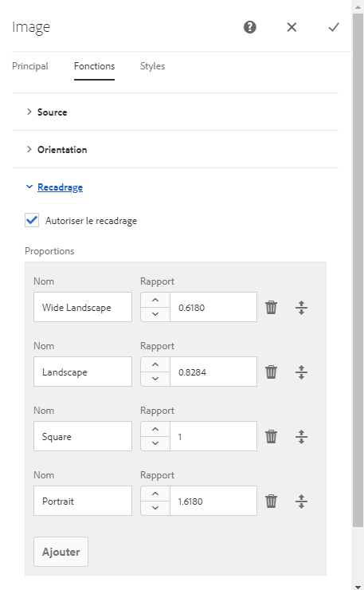This screenshot has height=590, width=364.
Task: Expand the Orientation section
Action: [175, 149]
